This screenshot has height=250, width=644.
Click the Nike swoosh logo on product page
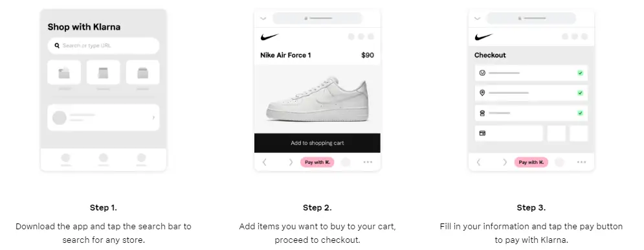click(269, 37)
